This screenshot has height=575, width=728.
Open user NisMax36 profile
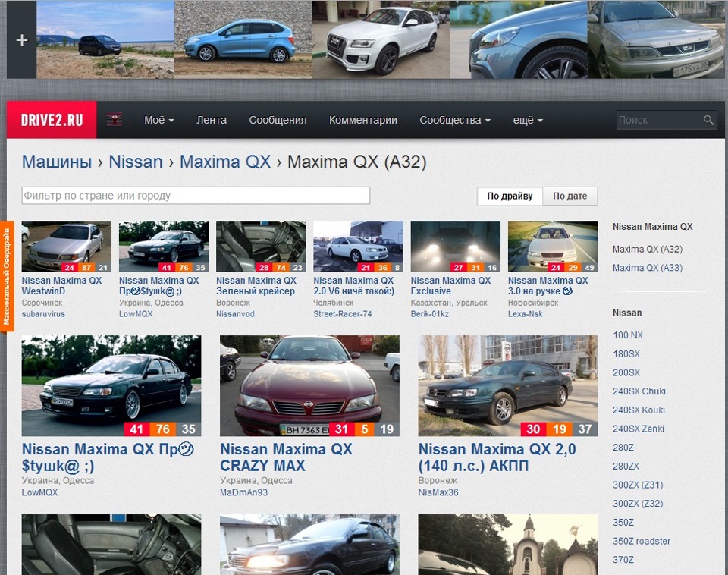(x=438, y=492)
